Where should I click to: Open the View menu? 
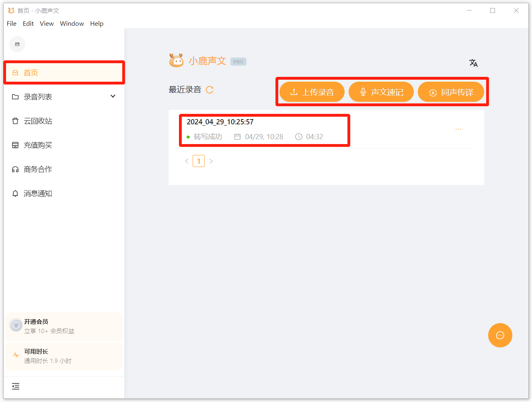[47, 24]
